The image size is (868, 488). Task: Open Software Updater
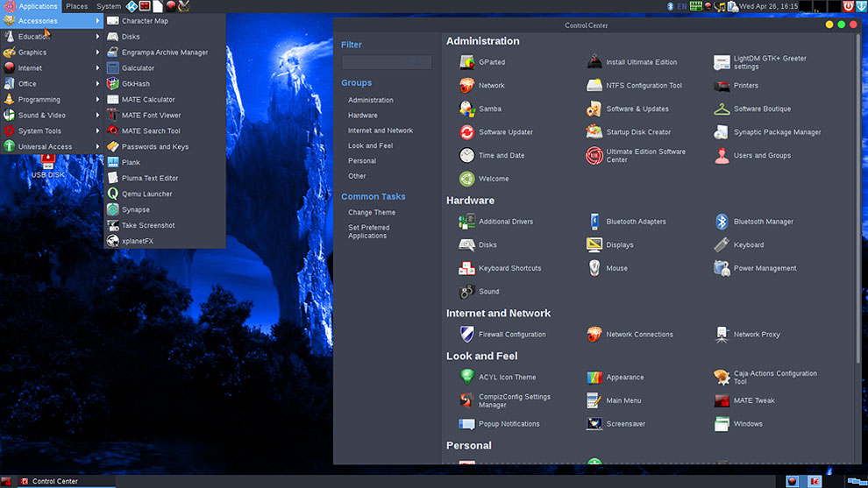pos(496,131)
